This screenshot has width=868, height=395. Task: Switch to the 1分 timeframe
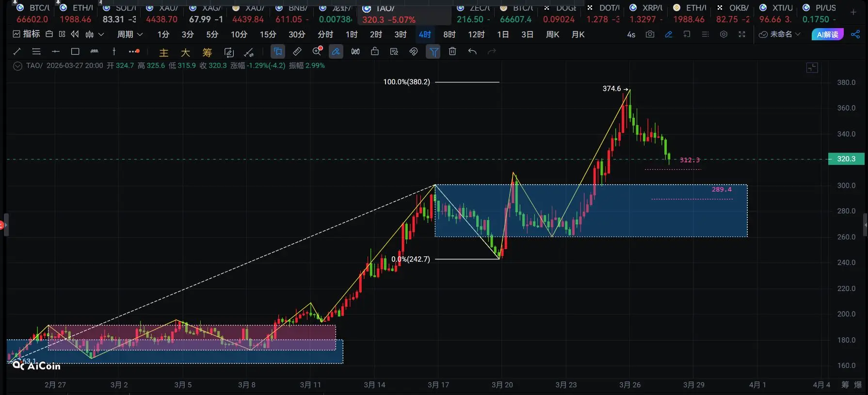[163, 34]
